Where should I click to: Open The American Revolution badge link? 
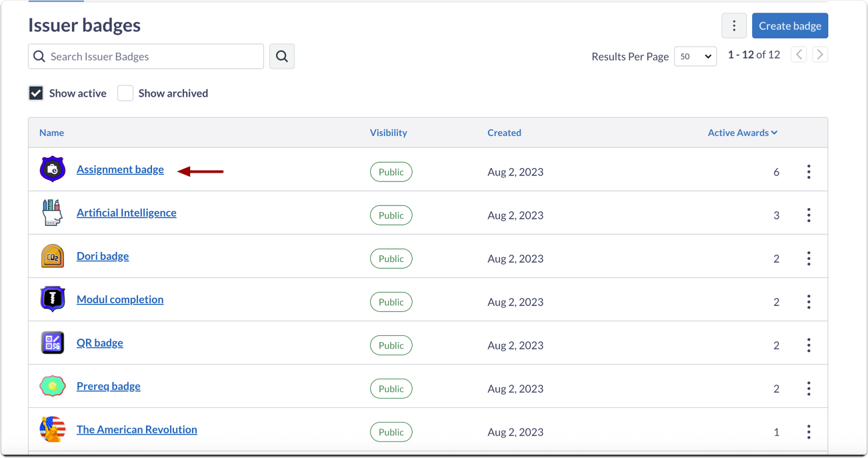tap(137, 429)
